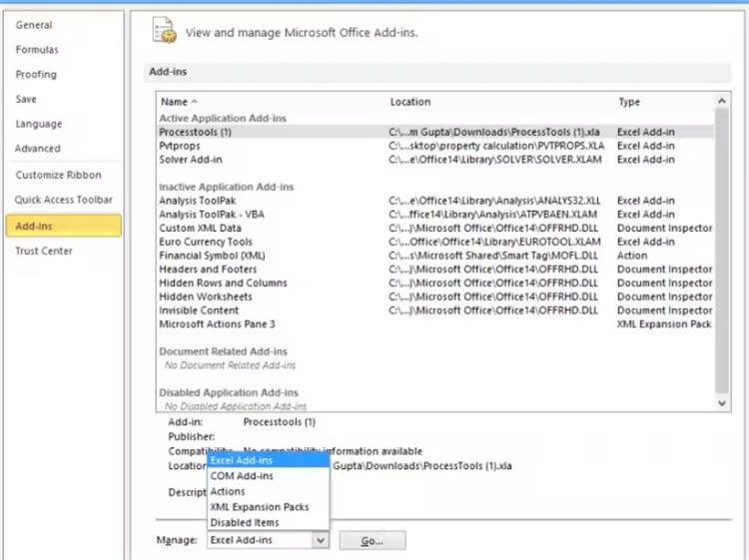Select the Analysis ToolPak row

pyautogui.click(x=435, y=201)
